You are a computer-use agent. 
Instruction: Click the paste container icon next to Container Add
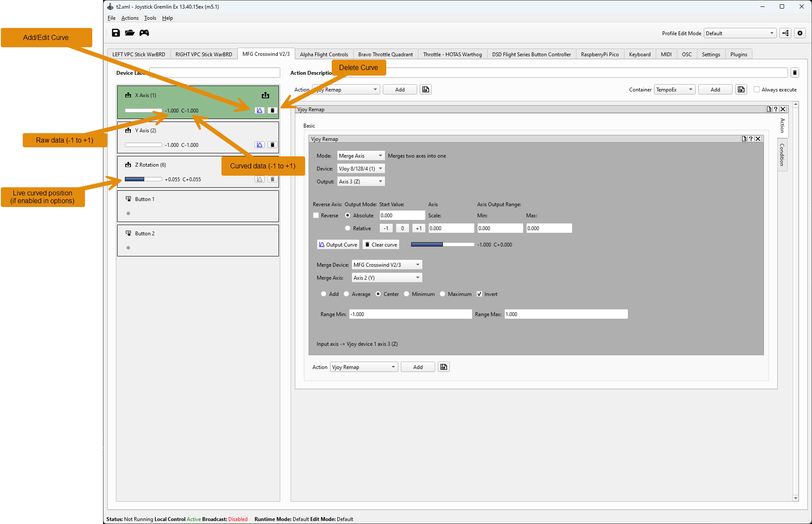coord(741,89)
